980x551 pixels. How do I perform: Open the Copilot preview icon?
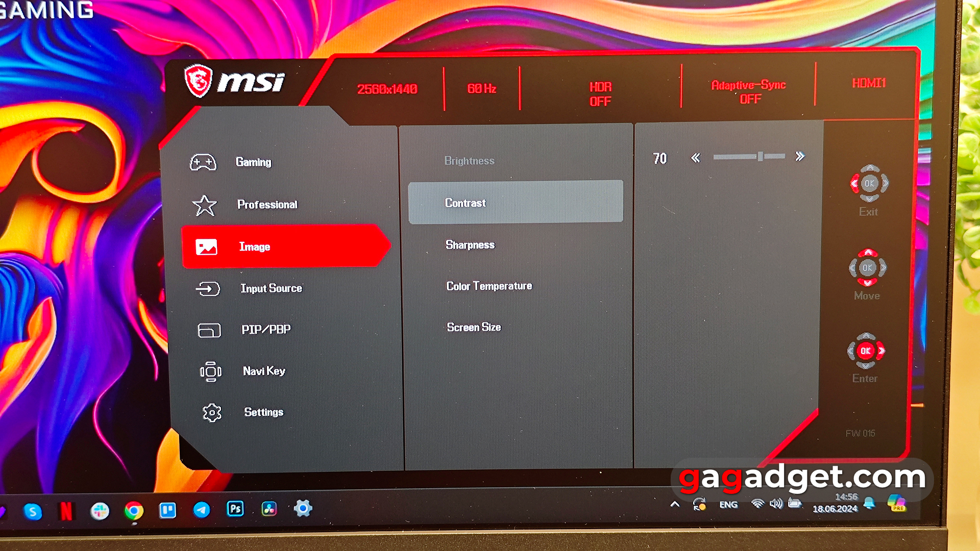[x=896, y=503]
